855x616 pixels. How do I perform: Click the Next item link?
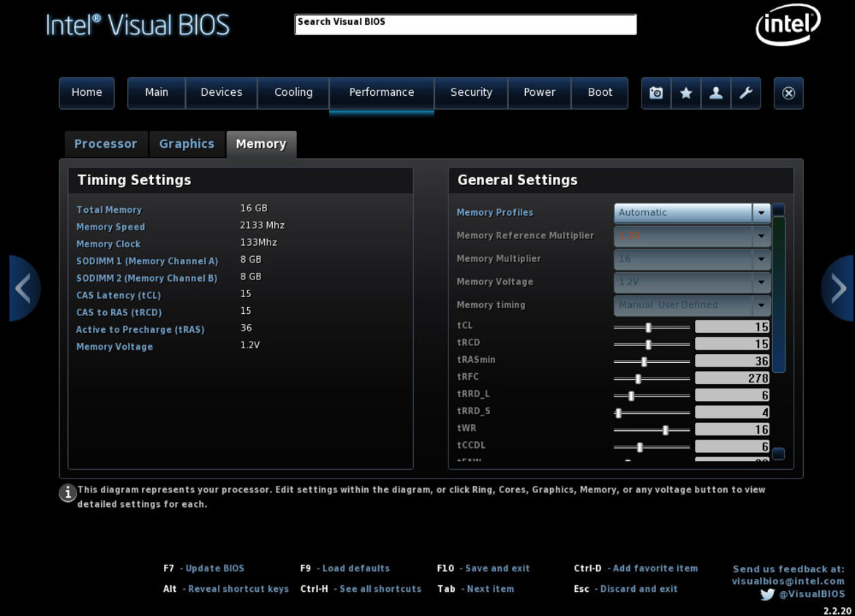[x=490, y=589]
